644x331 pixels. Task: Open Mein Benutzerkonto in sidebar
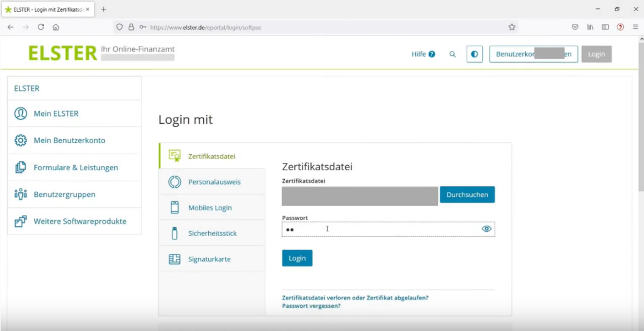click(x=74, y=140)
